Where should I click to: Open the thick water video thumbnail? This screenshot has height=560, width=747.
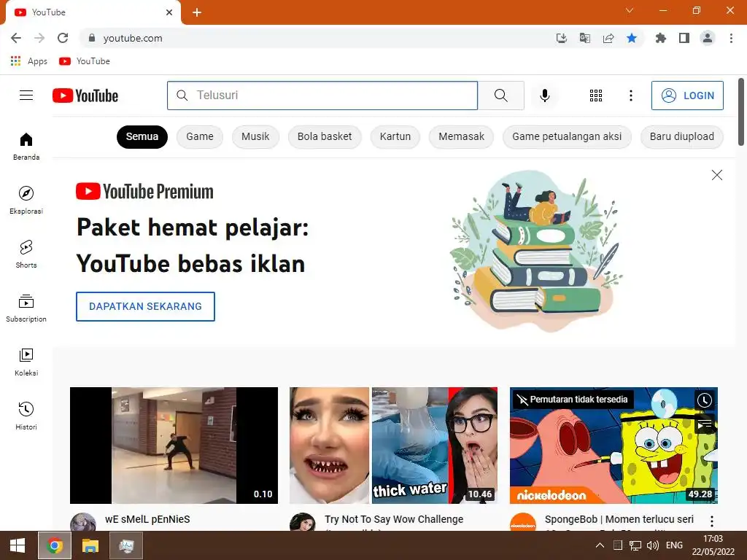click(x=393, y=446)
